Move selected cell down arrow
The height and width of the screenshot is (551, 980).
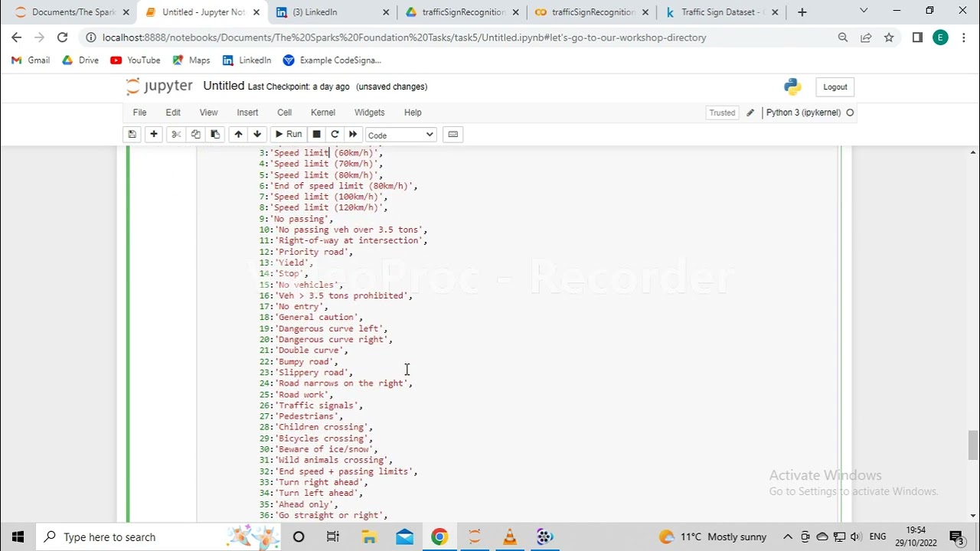[x=257, y=135]
